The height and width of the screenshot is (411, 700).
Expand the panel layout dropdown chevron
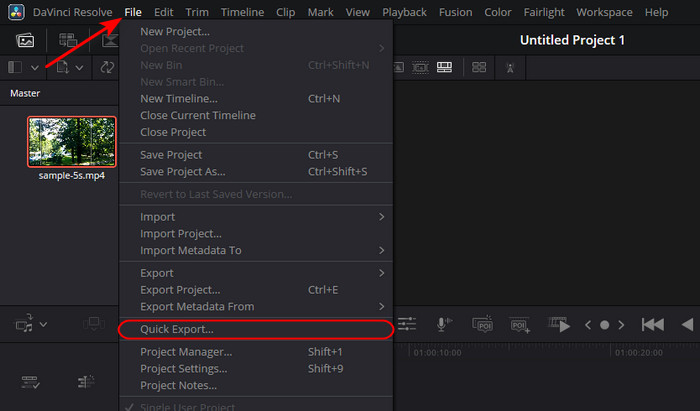(x=35, y=68)
